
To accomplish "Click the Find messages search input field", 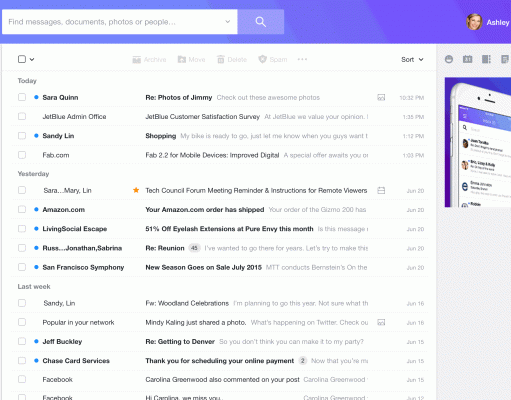I will point(113,22).
